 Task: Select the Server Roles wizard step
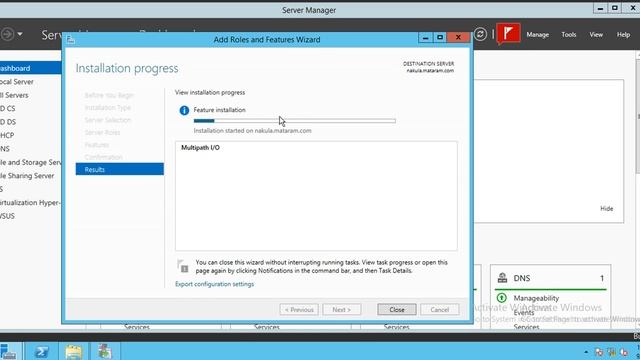tap(102, 132)
